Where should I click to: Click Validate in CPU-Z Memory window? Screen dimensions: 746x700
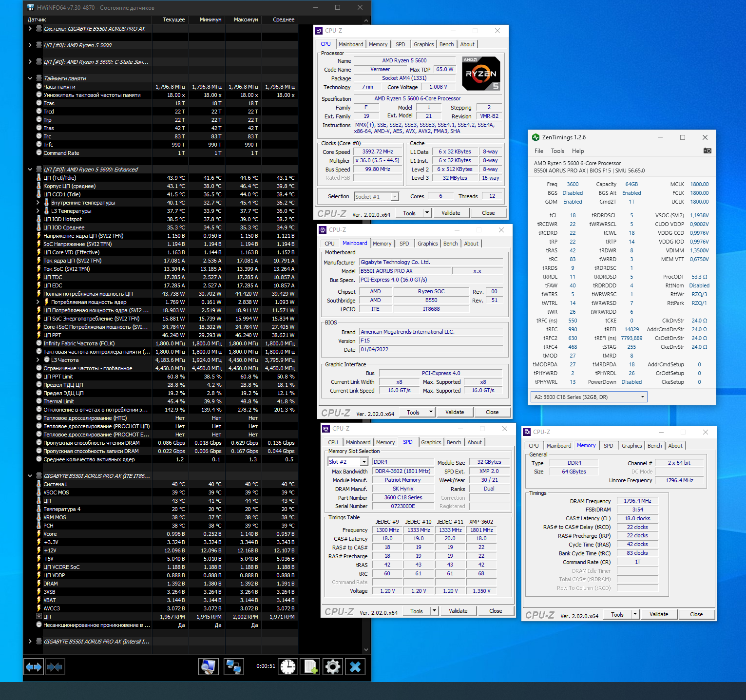click(x=659, y=615)
